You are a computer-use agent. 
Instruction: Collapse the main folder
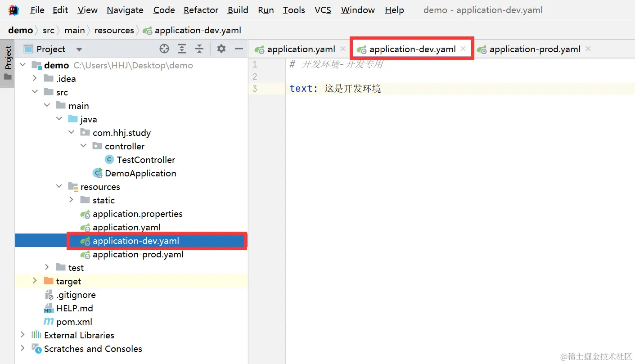[47, 105]
